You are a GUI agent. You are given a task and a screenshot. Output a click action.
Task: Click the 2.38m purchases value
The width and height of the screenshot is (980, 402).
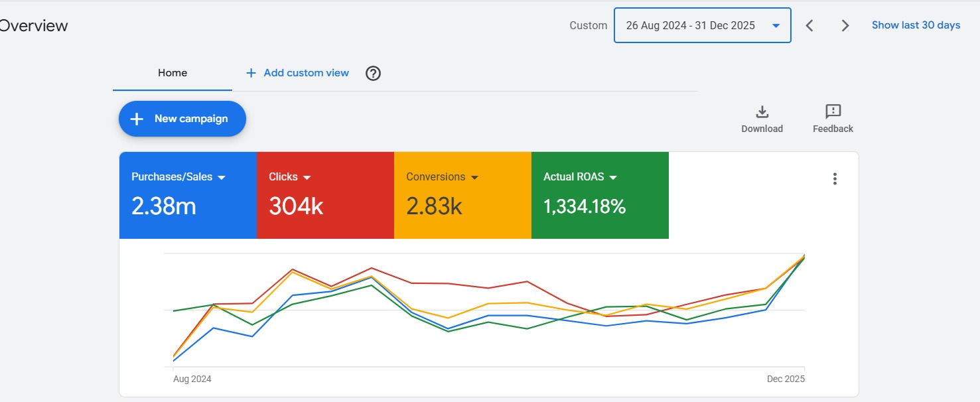point(164,207)
